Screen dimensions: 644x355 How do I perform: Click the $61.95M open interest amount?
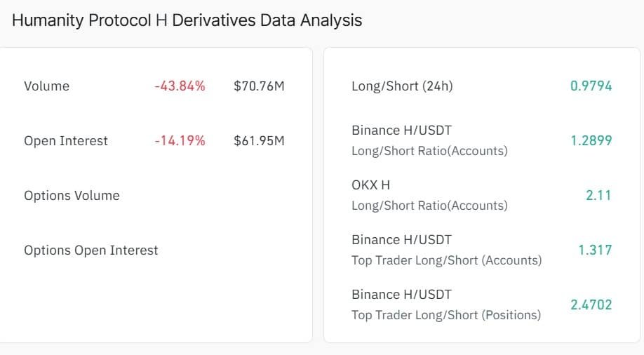(259, 141)
